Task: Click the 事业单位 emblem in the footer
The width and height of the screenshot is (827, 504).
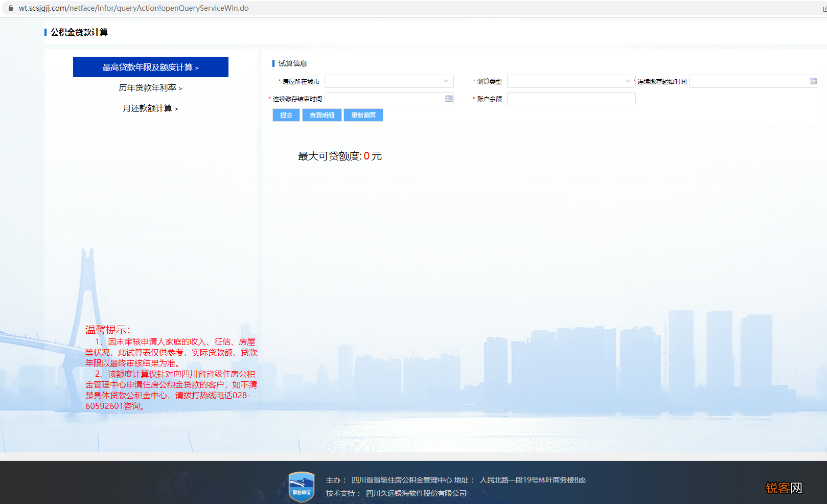Action: 301,486
